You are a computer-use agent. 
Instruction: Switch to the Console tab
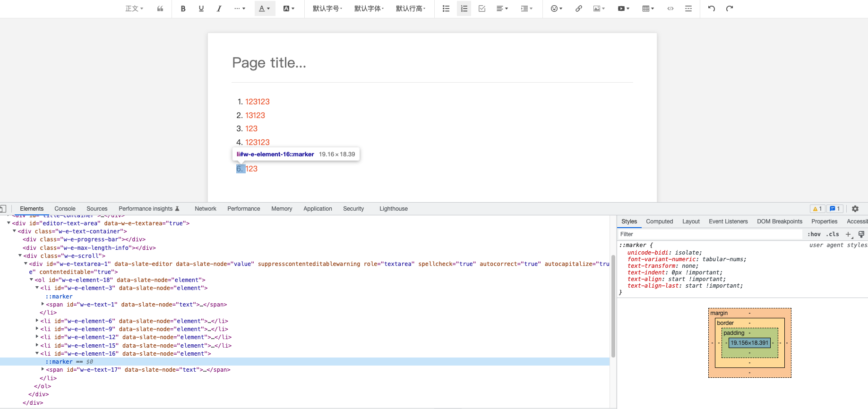pos(65,209)
